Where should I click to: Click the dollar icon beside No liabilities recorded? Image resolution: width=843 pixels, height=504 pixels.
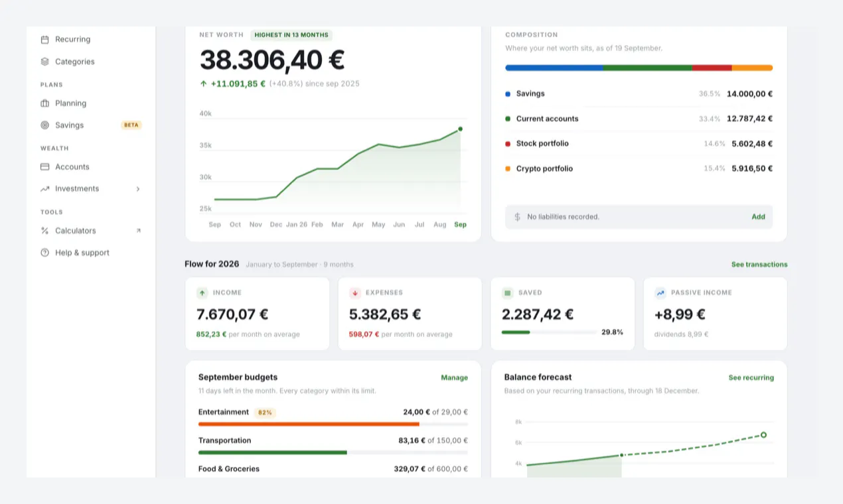coord(518,217)
